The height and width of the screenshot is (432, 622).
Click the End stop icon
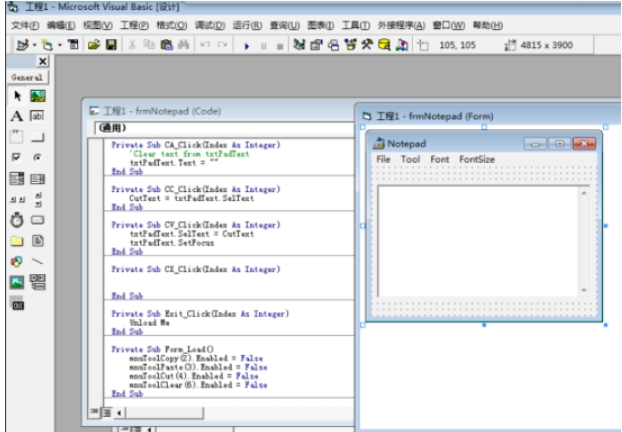[x=280, y=46]
